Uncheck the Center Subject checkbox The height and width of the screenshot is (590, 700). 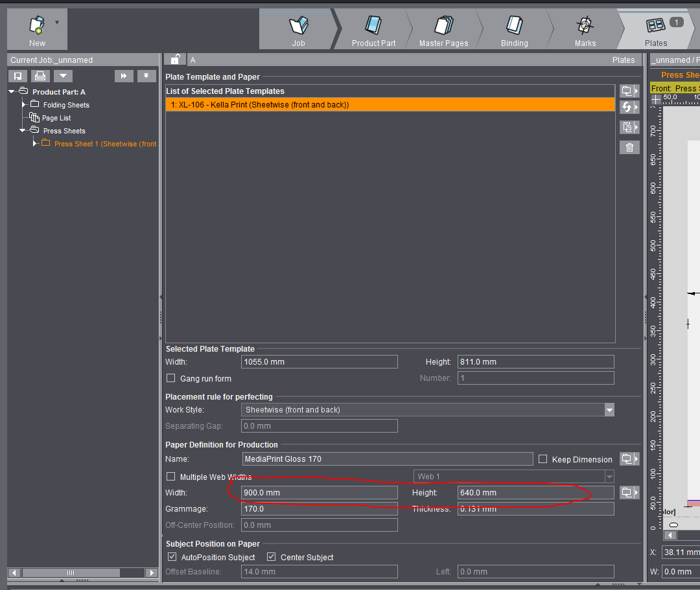click(x=272, y=557)
